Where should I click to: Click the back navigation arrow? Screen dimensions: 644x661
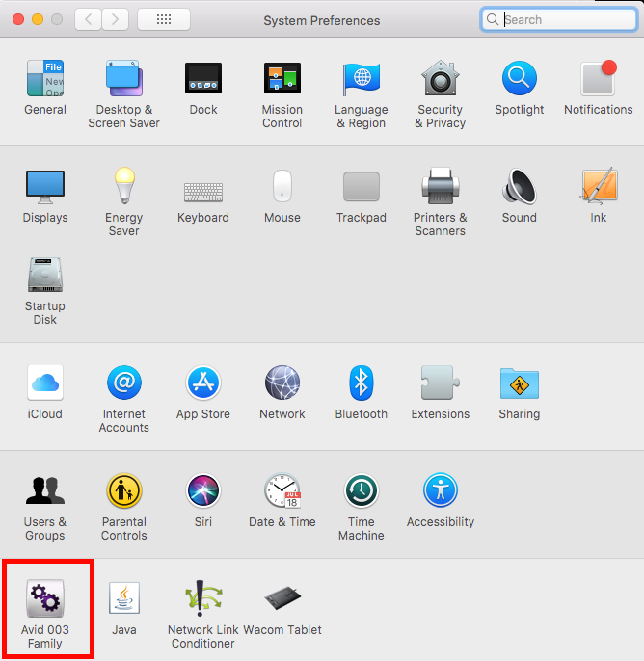(88, 19)
